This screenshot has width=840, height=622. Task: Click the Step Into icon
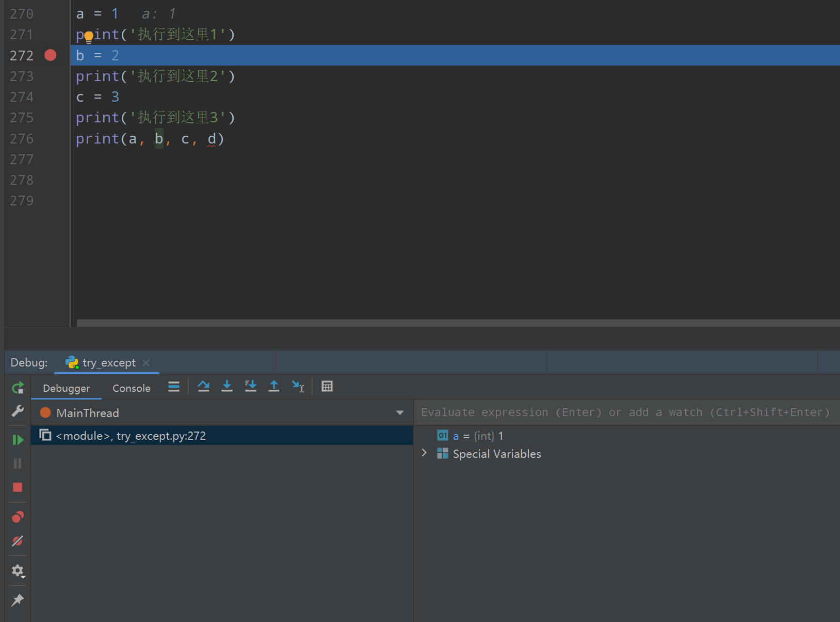point(227,386)
